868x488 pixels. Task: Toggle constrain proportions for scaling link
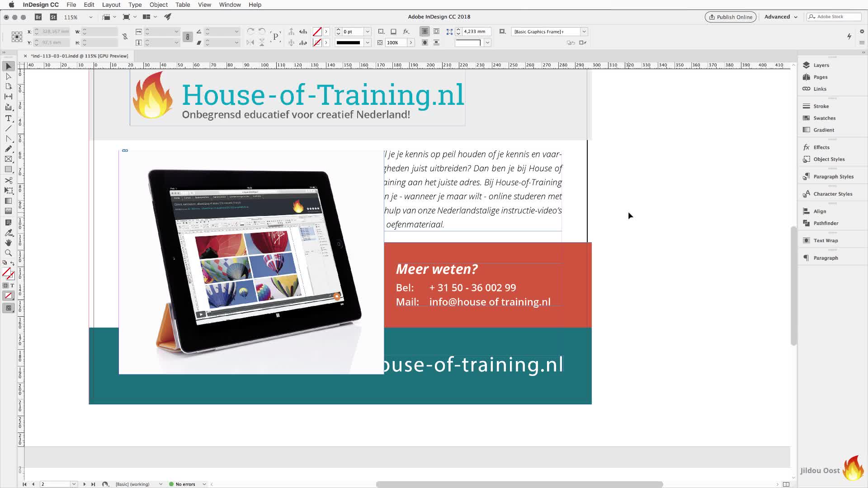188,37
